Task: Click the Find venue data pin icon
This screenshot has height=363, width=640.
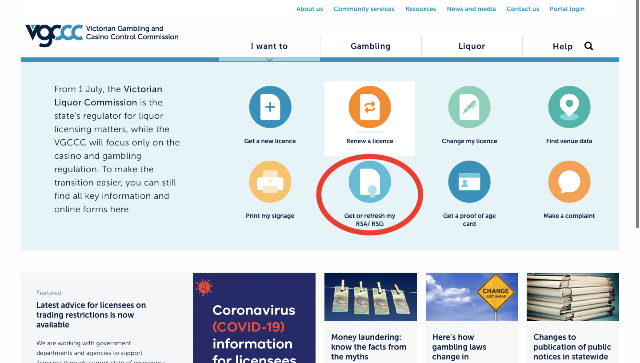Action: click(569, 107)
